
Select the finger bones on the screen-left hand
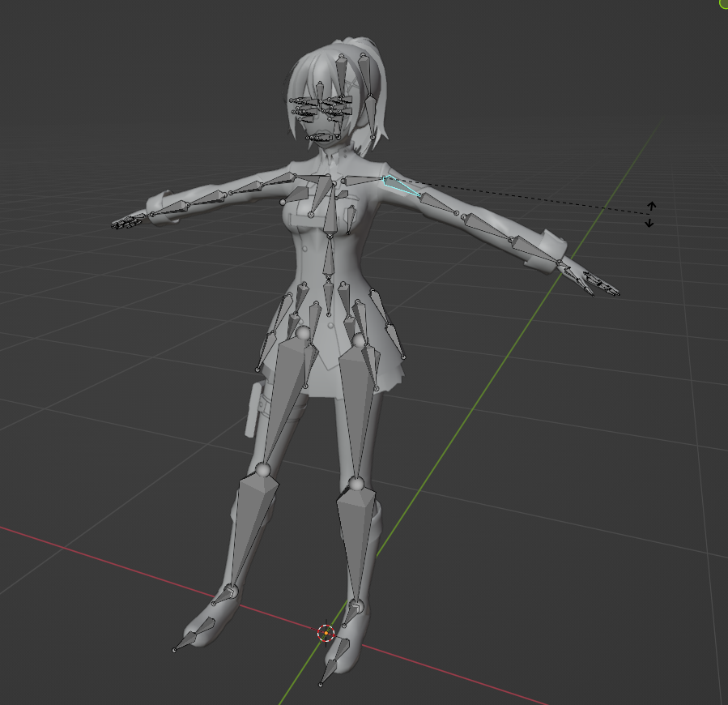pos(126,223)
